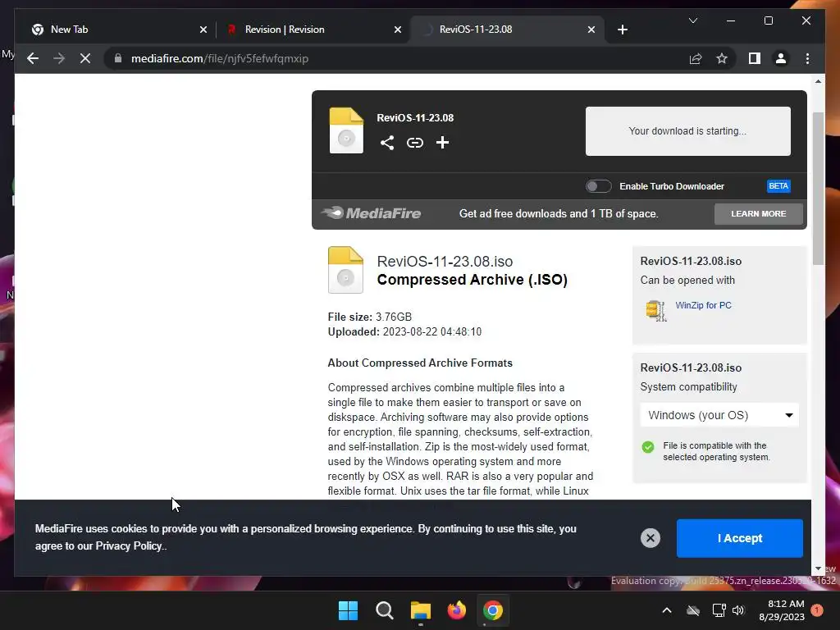
Task: Click the OneDrive cloud tray icon
Action: pyautogui.click(x=692, y=610)
